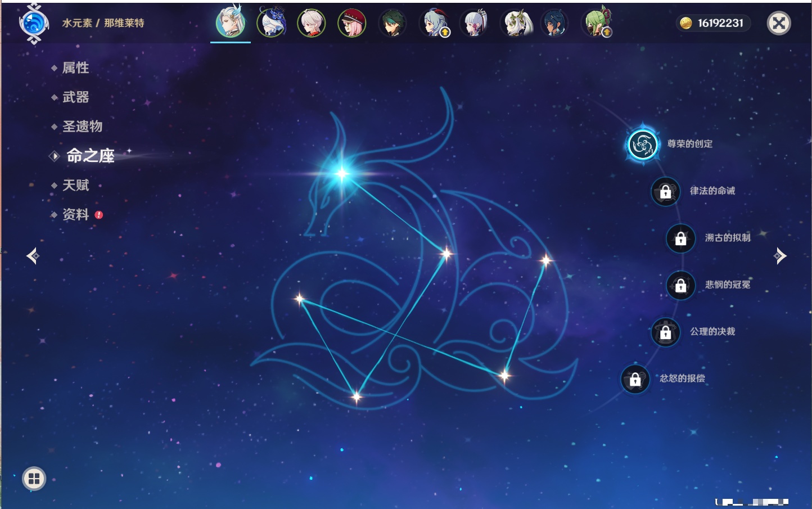The height and width of the screenshot is (509, 812).
Task: Click the lock icon for 溯古的拟制
Action: click(x=680, y=238)
